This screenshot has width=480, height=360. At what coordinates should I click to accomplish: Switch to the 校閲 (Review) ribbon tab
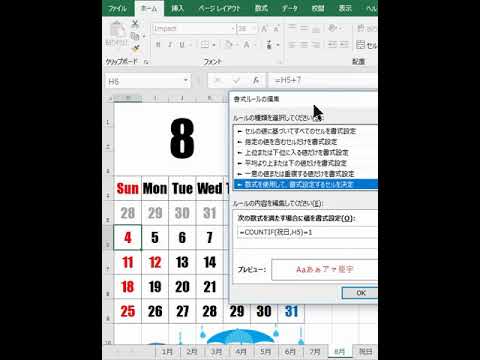point(318,8)
